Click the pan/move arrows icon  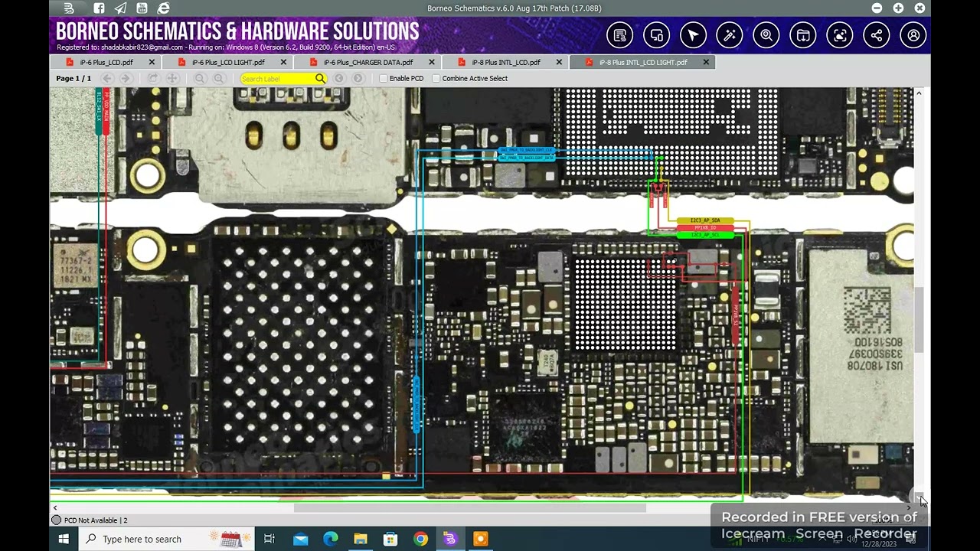click(x=172, y=79)
